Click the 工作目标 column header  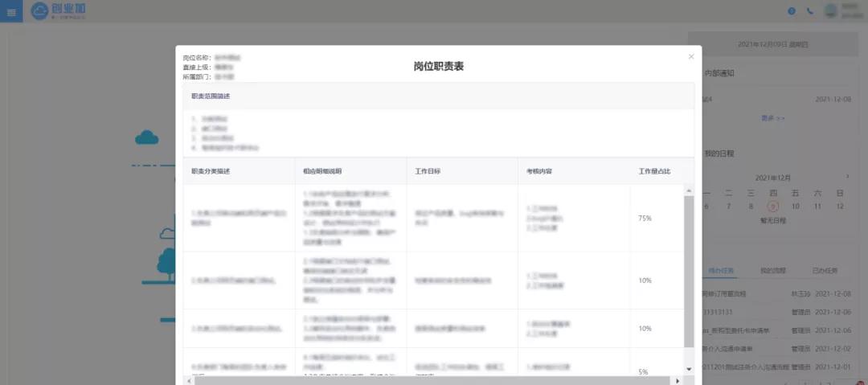pos(428,171)
